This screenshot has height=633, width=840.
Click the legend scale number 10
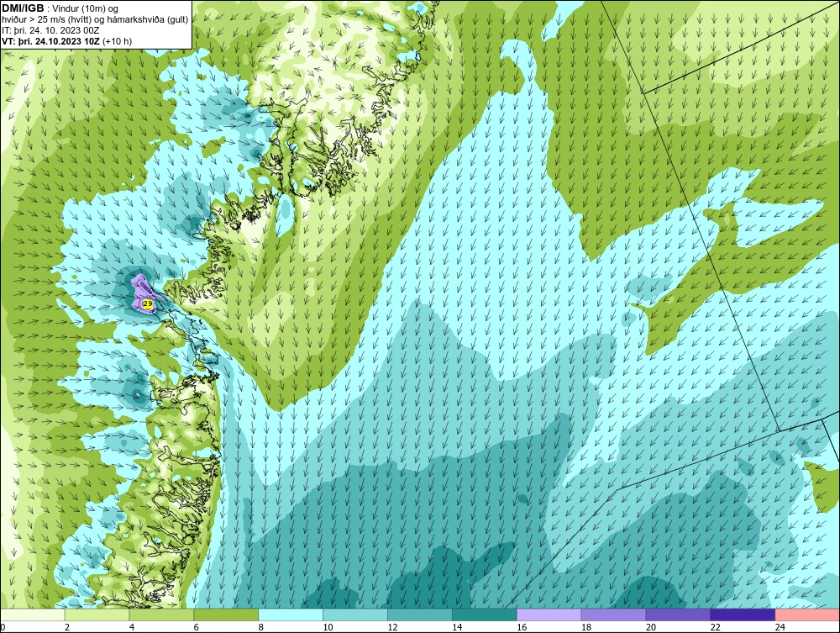tap(328, 627)
